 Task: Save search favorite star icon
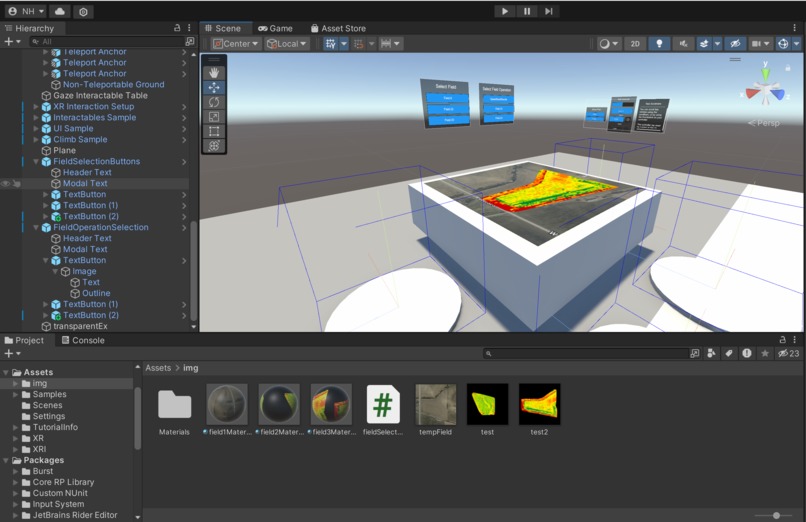pos(765,353)
